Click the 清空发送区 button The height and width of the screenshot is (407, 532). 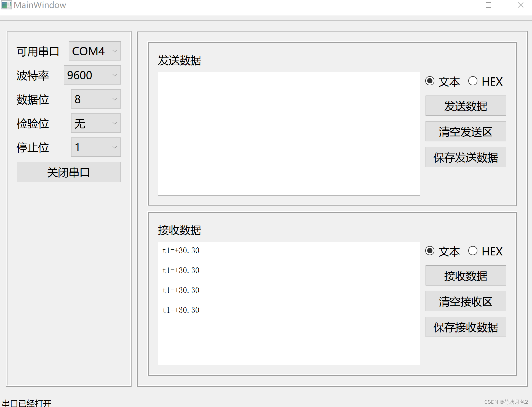tap(466, 131)
